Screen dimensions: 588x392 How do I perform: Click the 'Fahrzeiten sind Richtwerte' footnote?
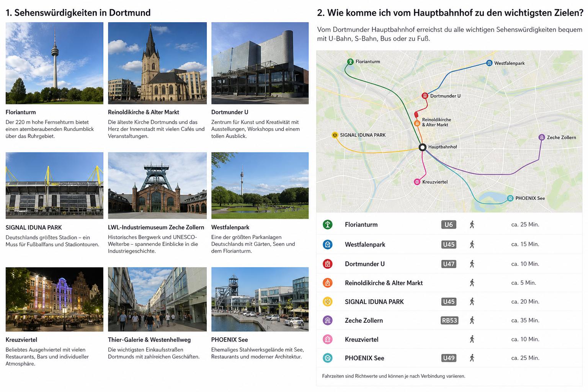pos(394,376)
